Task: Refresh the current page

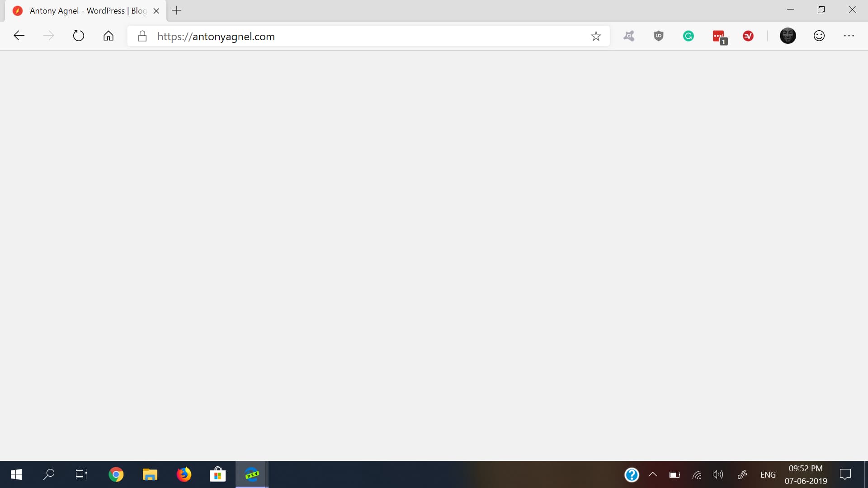Action: tap(78, 36)
